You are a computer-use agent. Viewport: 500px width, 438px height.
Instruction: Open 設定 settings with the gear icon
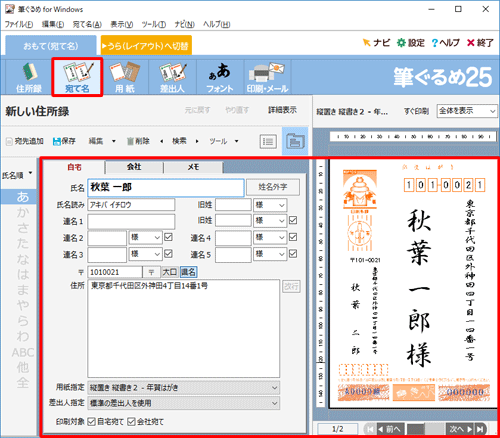point(411,43)
